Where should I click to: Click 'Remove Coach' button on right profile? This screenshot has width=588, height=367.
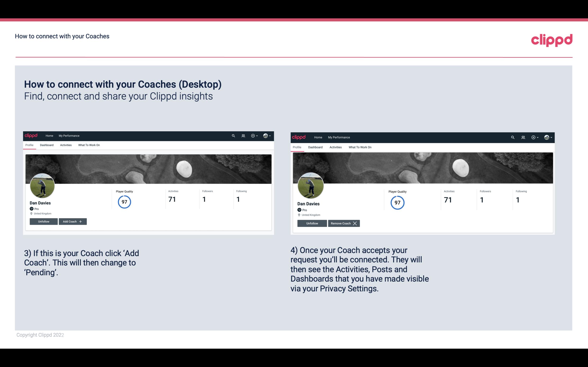click(343, 223)
